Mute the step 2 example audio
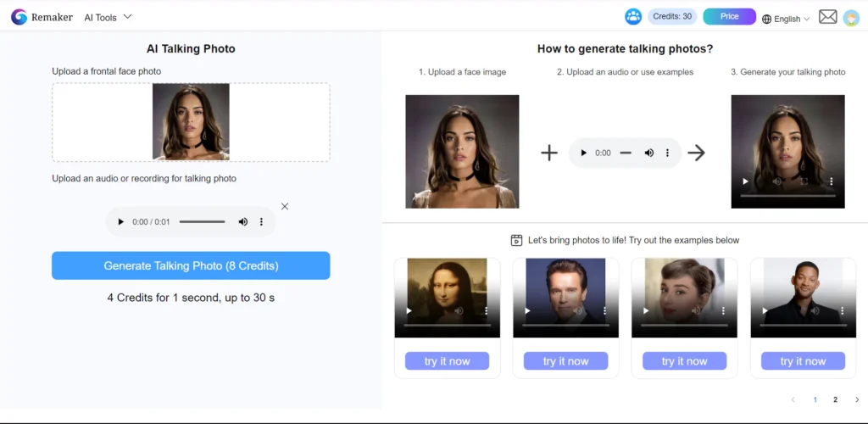Viewport: 868px width, 424px height. click(648, 153)
